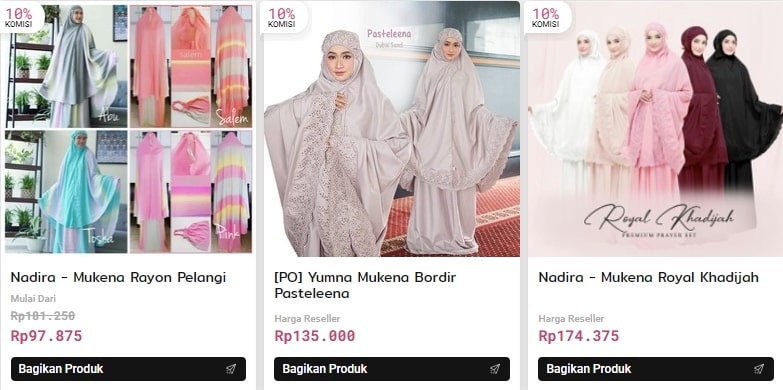Open the Pasteleena Dubai Sand product image
This screenshot has width=783, height=390.
click(x=392, y=129)
